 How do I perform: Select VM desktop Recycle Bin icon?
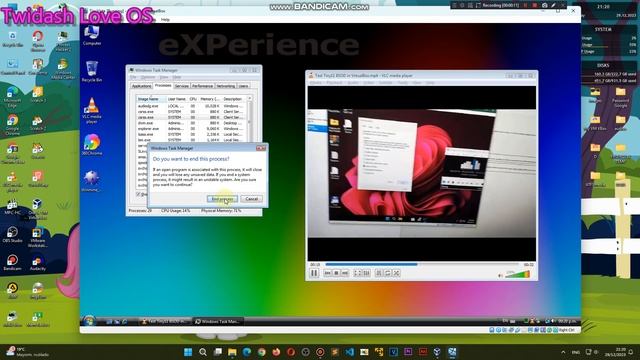91,71
